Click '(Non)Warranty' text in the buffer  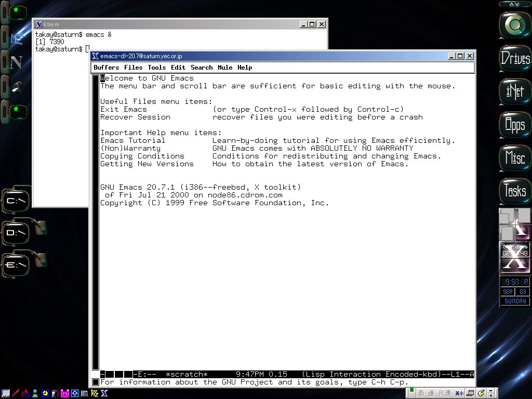130,148
